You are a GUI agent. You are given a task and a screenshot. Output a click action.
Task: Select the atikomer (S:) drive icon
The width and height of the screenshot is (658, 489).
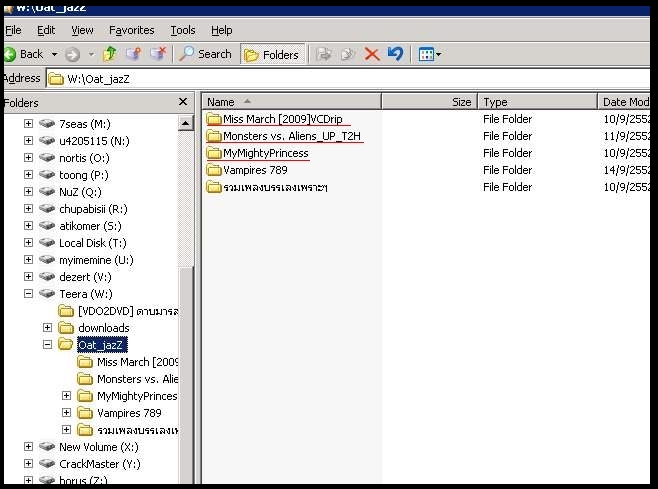(x=47, y=225)
